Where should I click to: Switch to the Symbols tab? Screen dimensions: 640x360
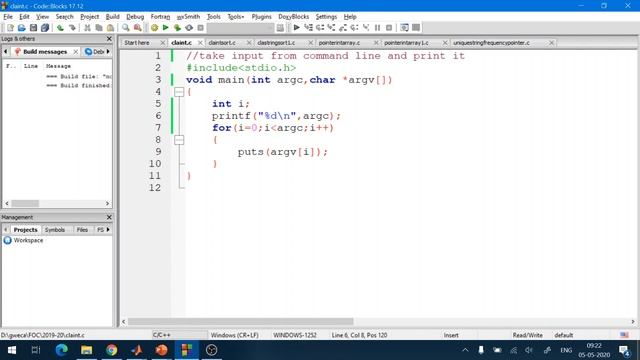pyautogui.click(x=55, y=230)
